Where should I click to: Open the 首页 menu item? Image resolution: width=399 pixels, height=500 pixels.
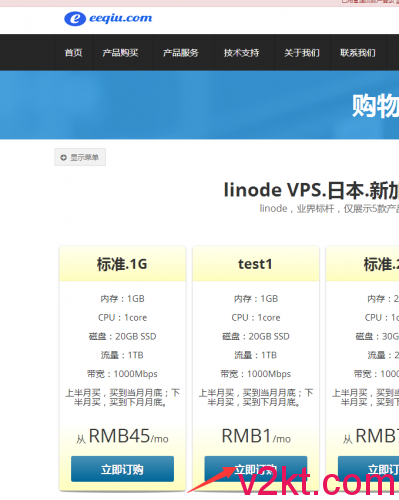[74, 53]
